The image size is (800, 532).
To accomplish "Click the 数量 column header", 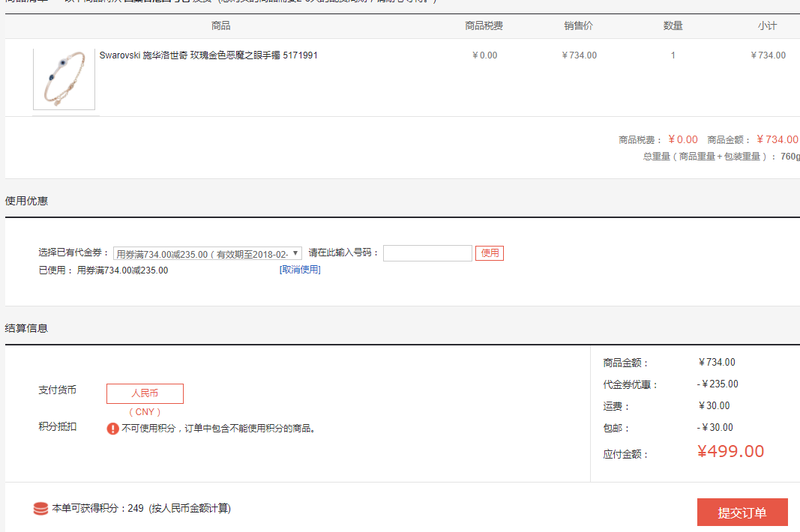I will pyautogui.click(x=673, y=26).
